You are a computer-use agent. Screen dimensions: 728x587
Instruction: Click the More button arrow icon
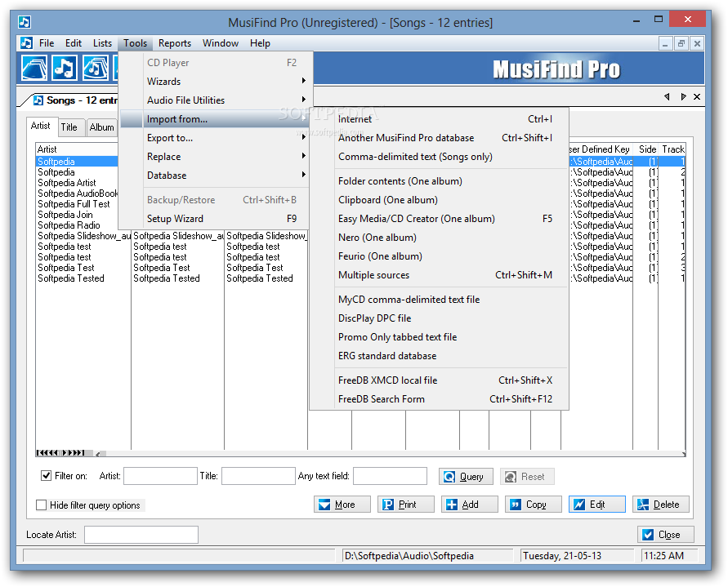324,505
